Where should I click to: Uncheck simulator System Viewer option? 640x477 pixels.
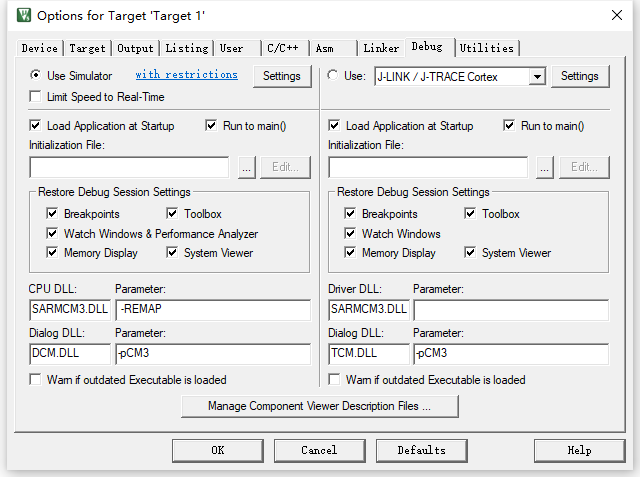[172, 253]
